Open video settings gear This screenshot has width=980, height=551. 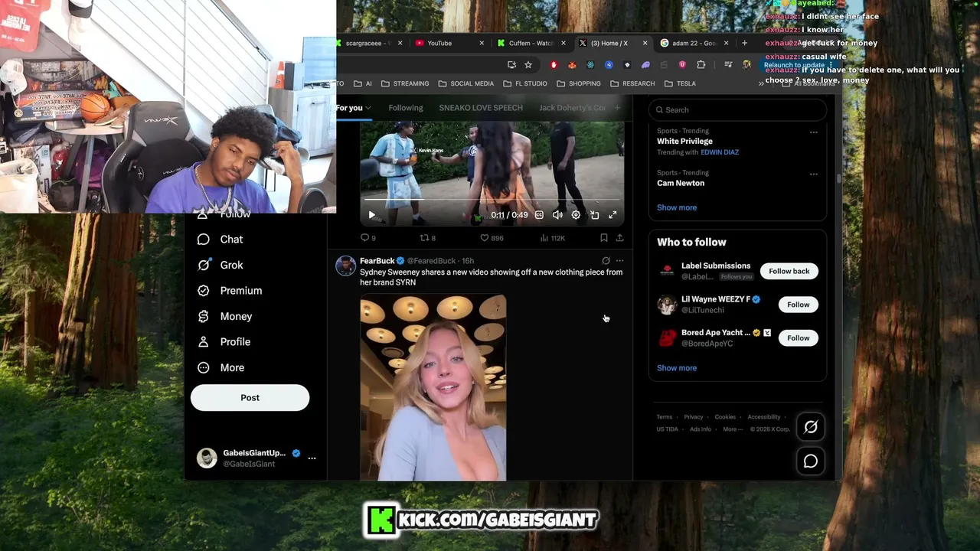576,215
